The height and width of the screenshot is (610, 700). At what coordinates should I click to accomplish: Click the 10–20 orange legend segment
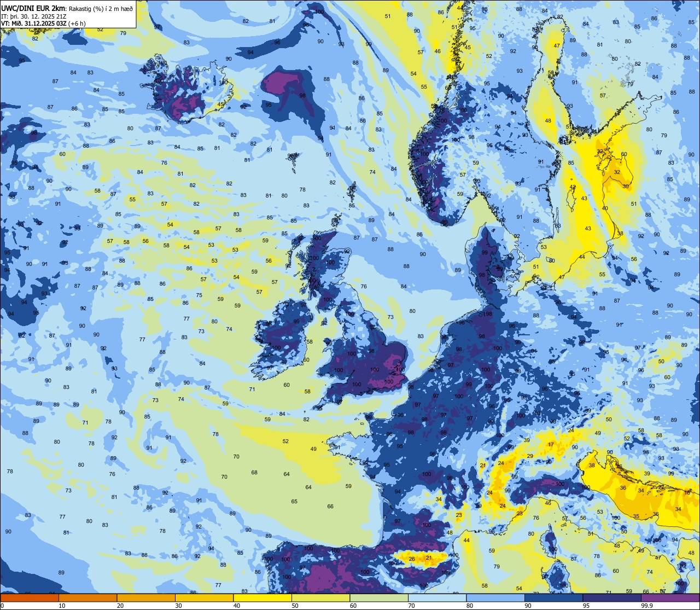point(87,597)
